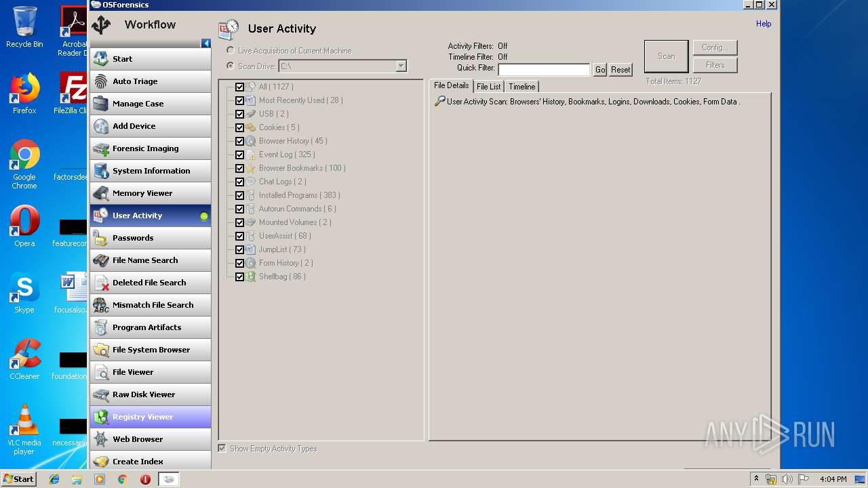Click the User Activity clock header icon

click(x=229, y=30)
